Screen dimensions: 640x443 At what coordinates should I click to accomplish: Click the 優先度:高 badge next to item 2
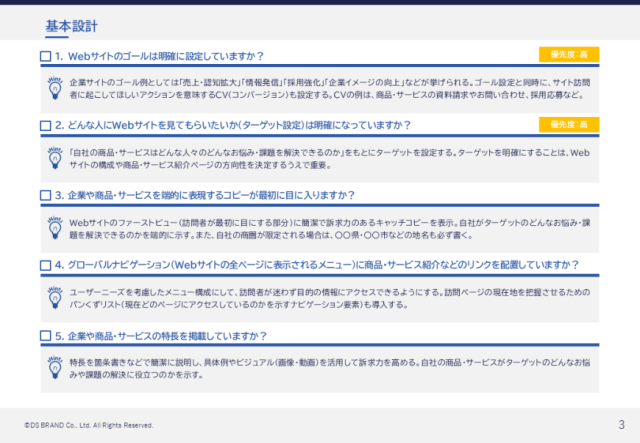tap(569, 125)
